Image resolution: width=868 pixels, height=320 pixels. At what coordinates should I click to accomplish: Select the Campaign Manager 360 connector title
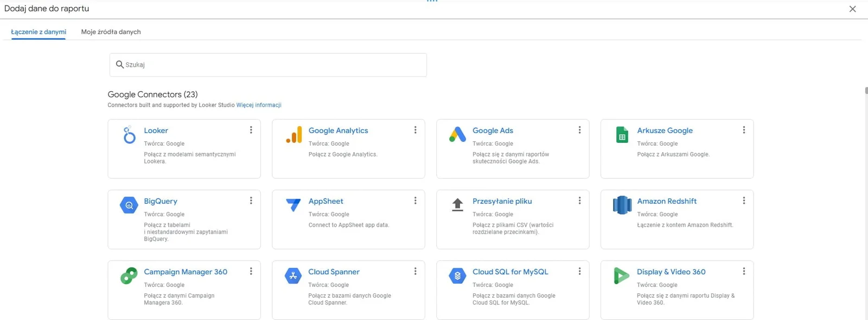[x=186, y=272]
